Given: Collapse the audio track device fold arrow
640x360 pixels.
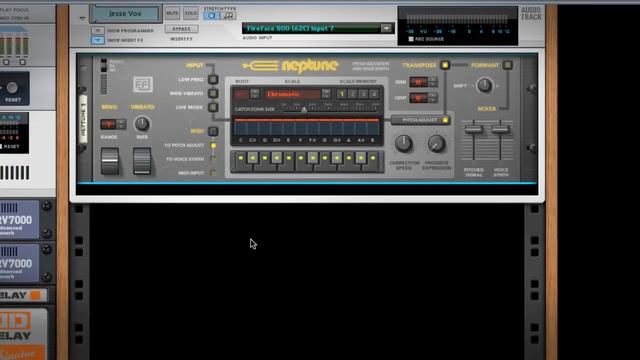Looking at the screenshot, I should click(82, 18).
